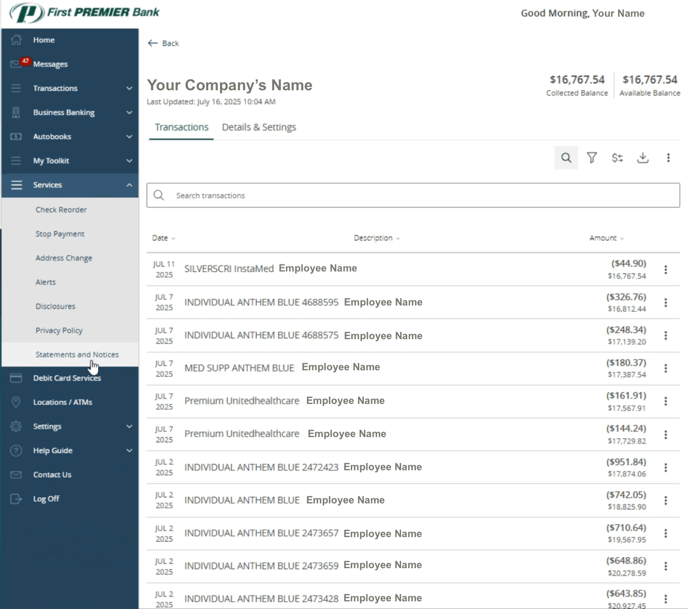
Task: Sort transactions by the Description column
Action: point(376,238)
